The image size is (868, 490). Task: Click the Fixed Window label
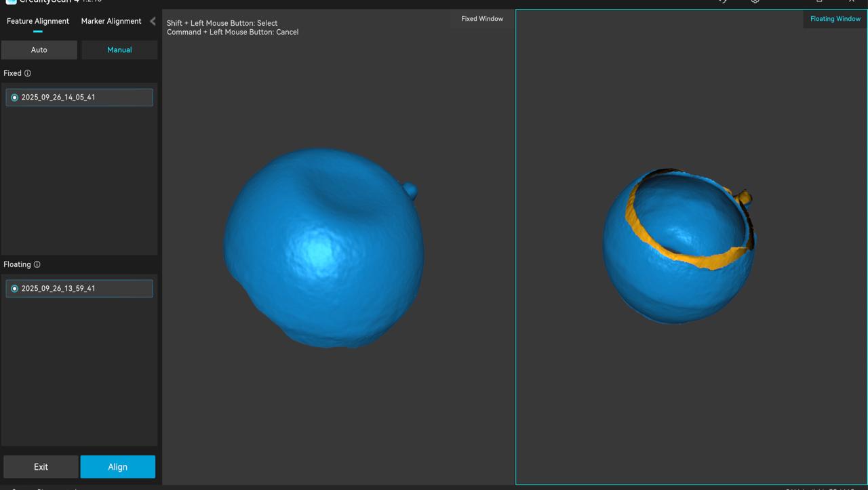(482, 19)
